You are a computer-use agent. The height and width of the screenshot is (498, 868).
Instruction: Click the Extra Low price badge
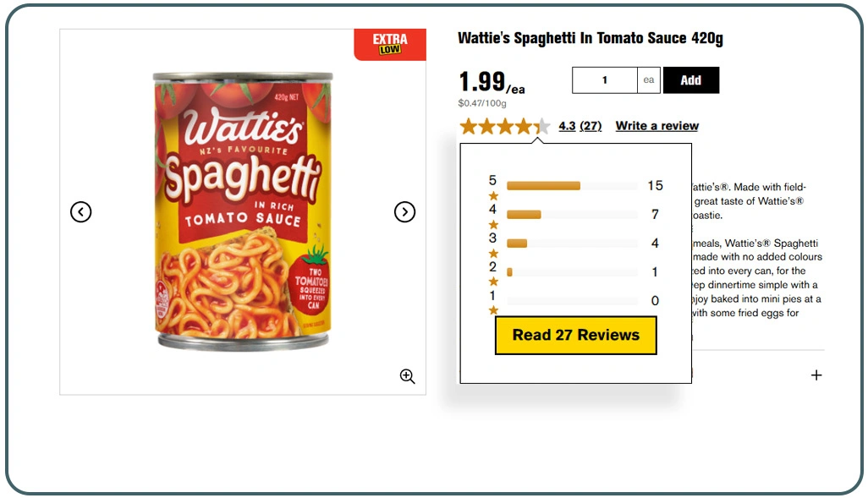[x=390, y=44]
